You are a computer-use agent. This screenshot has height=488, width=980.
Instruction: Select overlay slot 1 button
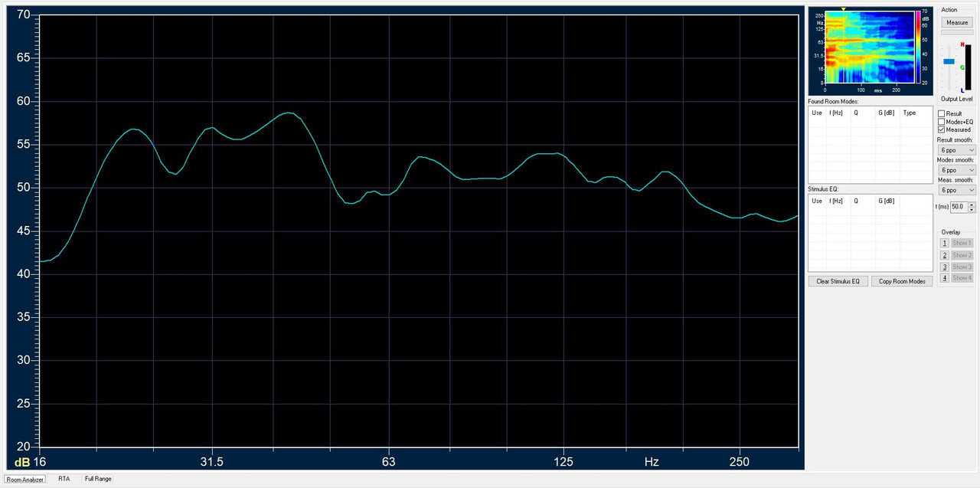click(x=945, y=243)
